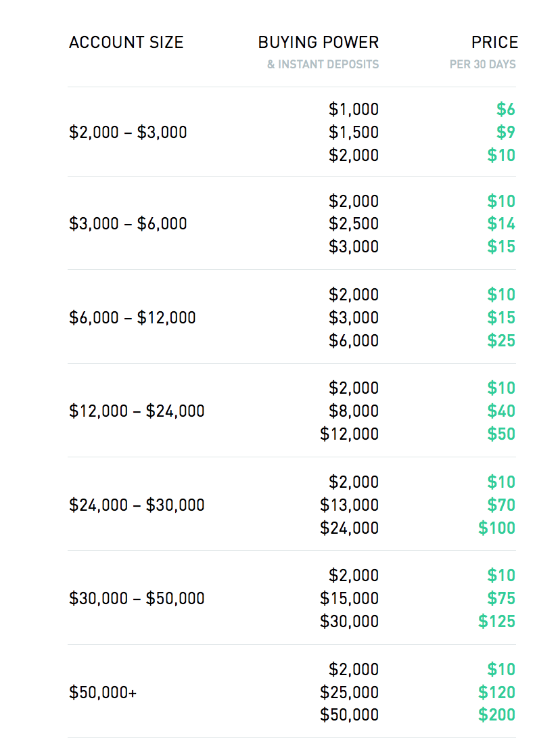Viewport: 560px width, 755px height.
Task: Click the ACCOUNT SIZE column header
Action: 126,43
